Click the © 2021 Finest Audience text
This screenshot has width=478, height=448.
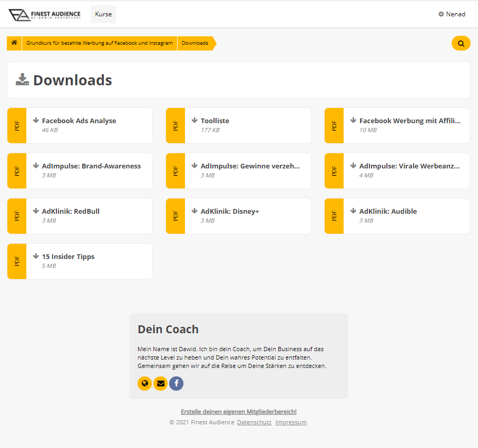point(202,422)
